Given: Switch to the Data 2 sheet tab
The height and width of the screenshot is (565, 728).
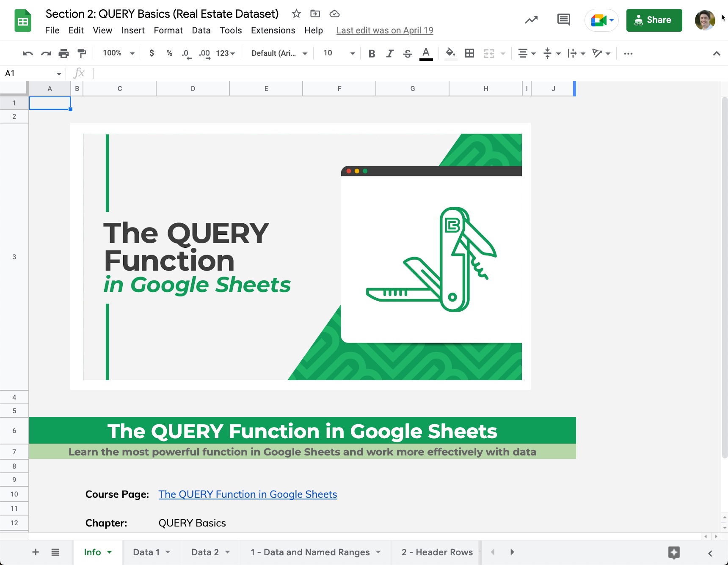Looking at the screenshot, I should coord(205,552).
